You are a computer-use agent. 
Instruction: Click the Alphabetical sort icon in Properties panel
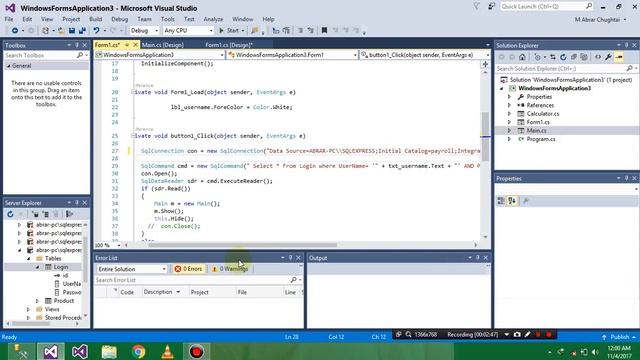point(512,201)
